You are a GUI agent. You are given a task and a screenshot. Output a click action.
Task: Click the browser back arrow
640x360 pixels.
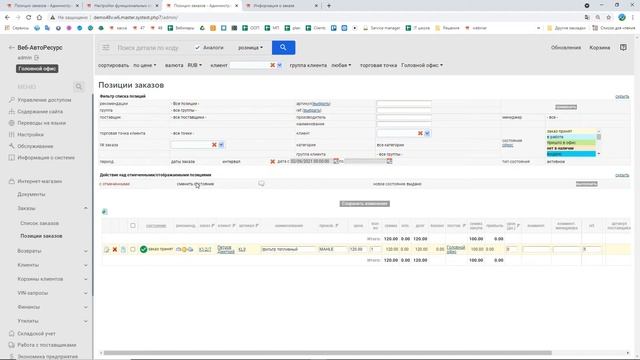click(7, 18)
